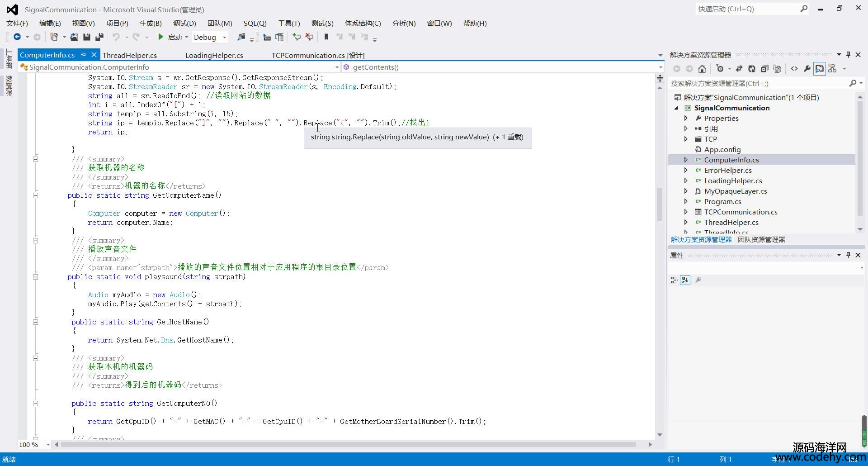Open the File menu (文件)
This screenshot has width=868, height=466.
click(17, 23)
